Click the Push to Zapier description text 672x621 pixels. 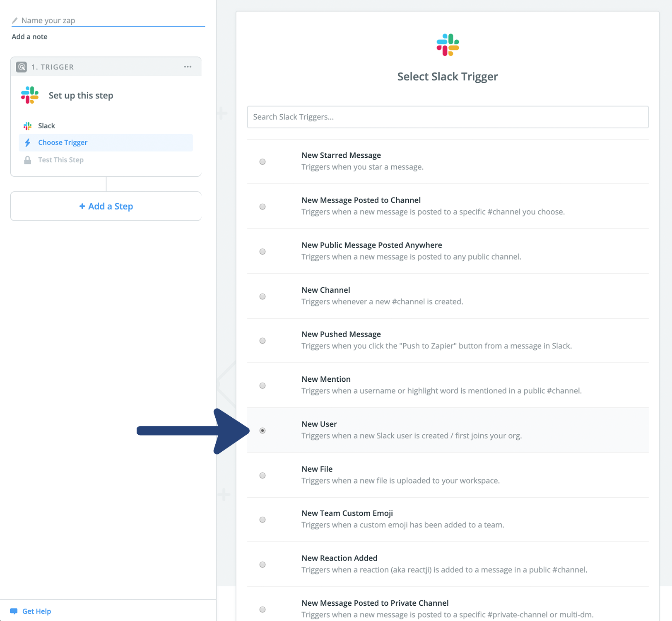436,346
